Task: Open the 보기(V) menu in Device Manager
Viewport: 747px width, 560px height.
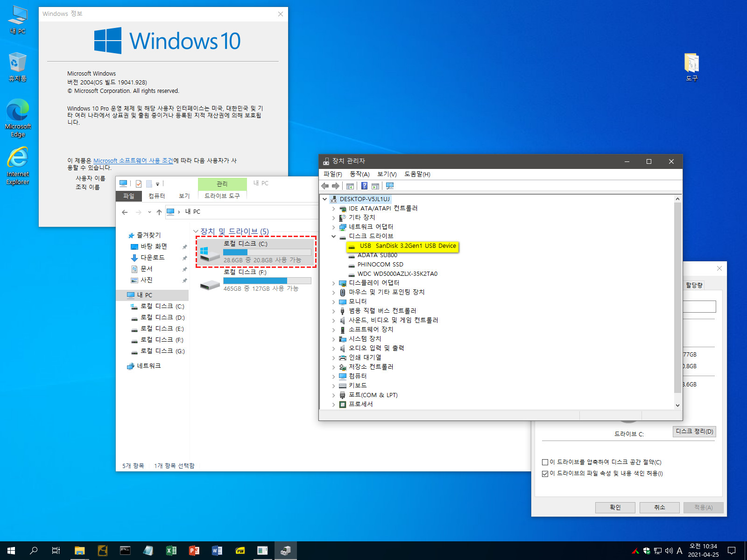Action: [x=387, y=174]
